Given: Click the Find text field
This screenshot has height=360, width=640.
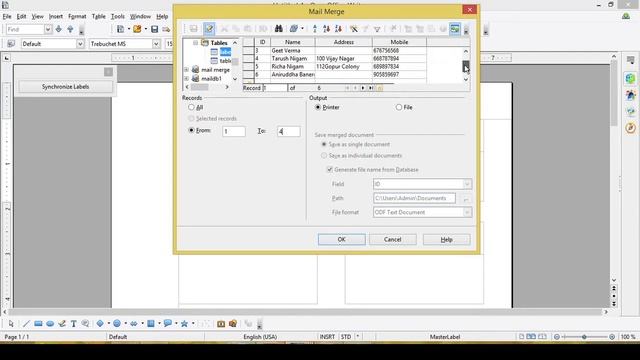Looking at the screenshot, I should point(25,29).
